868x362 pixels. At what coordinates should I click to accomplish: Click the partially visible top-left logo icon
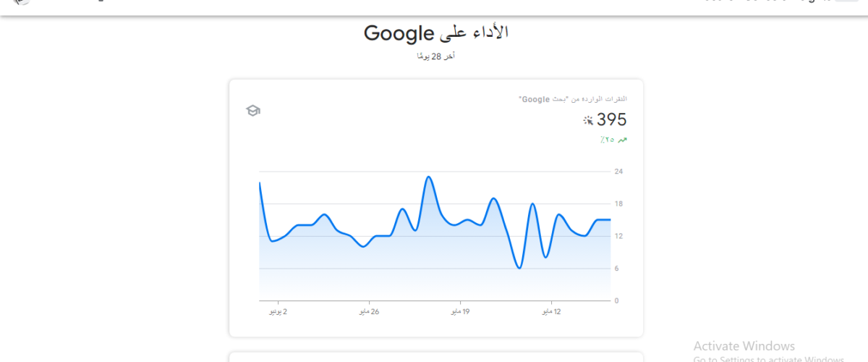click(x=22, y=2)
